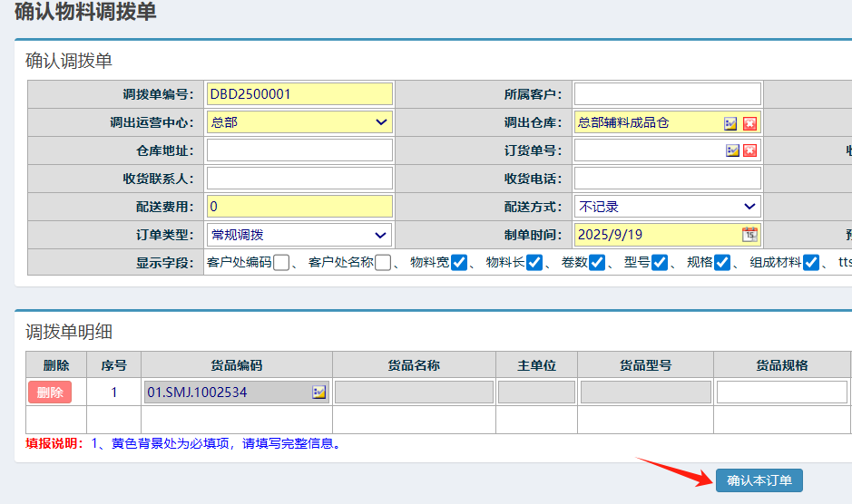Enable the 客户处编码 checkbox
This screenshot has height=504, width=852.
[281, 263]
